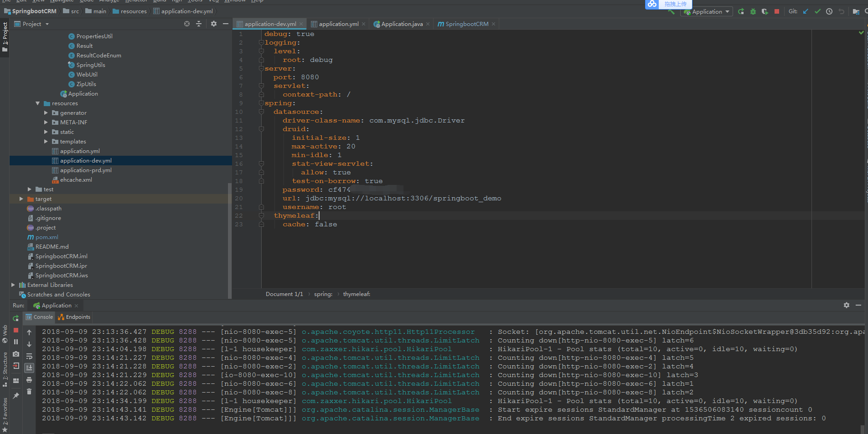Toggle the Favorites tool window
Image resolution: width=868 pixels, height=434 pixels.
(x=5, y=414)
